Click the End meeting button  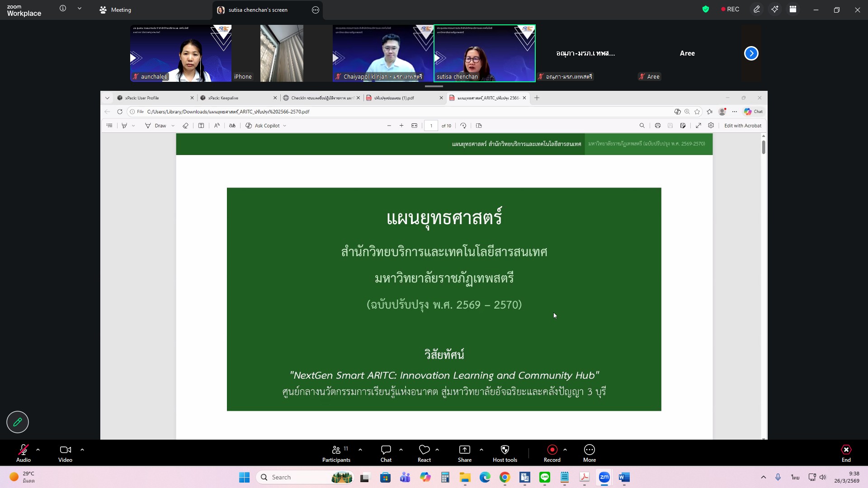[x=846, y=453]
